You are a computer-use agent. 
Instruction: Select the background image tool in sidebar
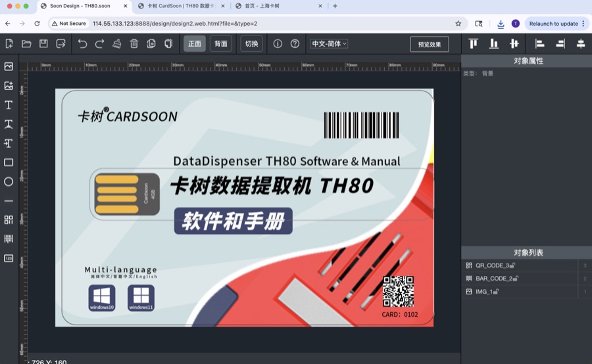click(9, 66)
